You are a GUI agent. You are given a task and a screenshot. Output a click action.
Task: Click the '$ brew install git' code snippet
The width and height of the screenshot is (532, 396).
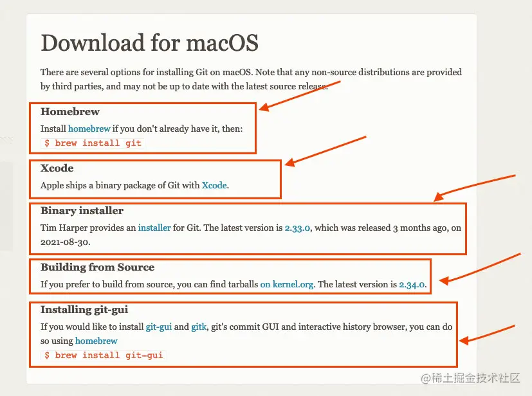click(93, 143)
